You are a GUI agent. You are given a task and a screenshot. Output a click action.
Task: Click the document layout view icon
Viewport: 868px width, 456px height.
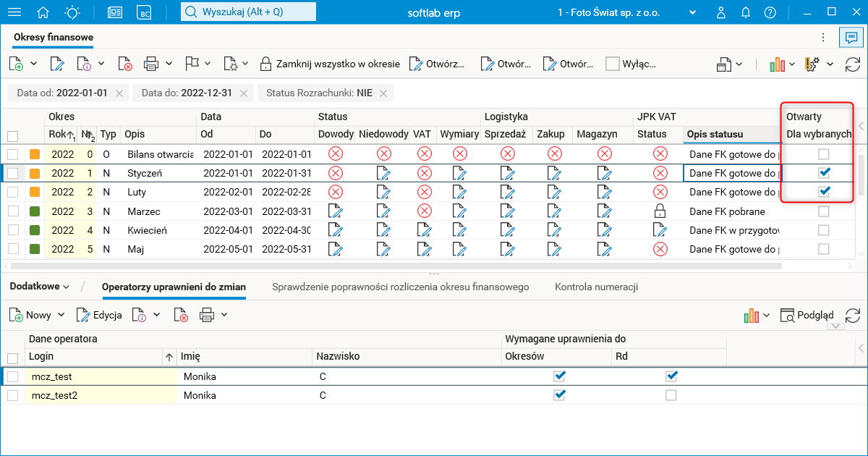click(x=724, y=64)
